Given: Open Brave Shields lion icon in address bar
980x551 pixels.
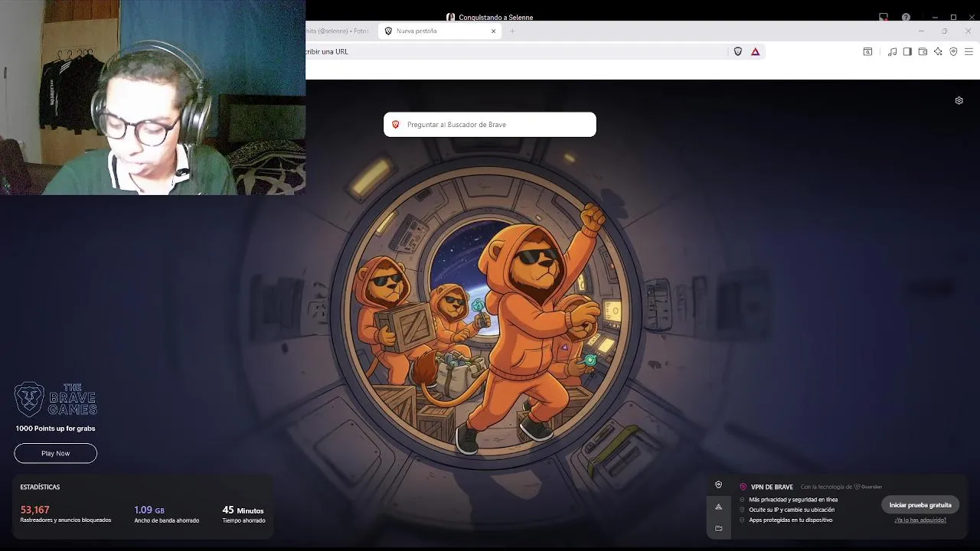Looking at the screenshot, I should 738,51.
